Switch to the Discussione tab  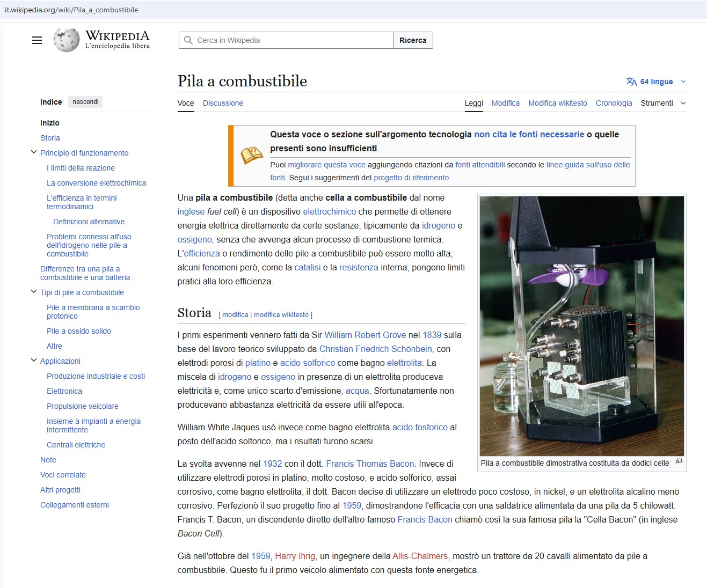(223, 103)
